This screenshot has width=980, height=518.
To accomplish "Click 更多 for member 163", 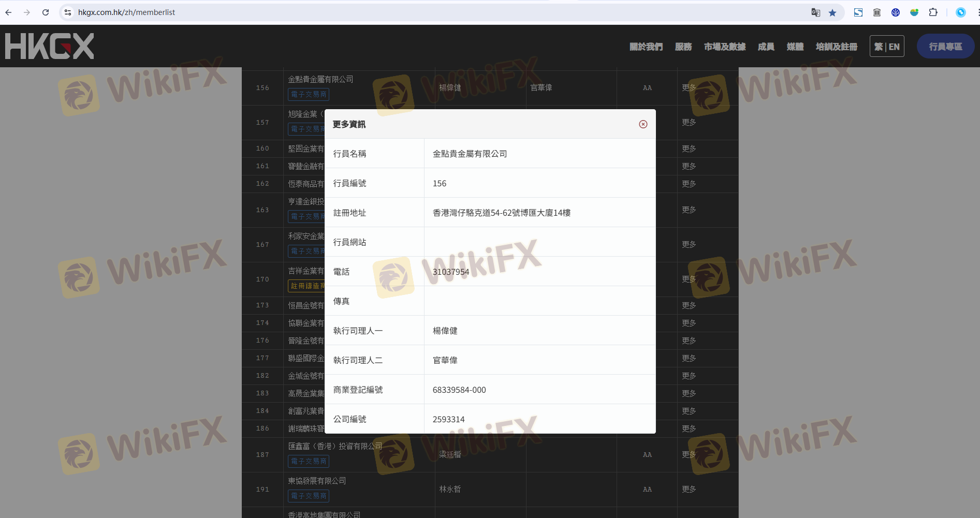I will [689, 210].
